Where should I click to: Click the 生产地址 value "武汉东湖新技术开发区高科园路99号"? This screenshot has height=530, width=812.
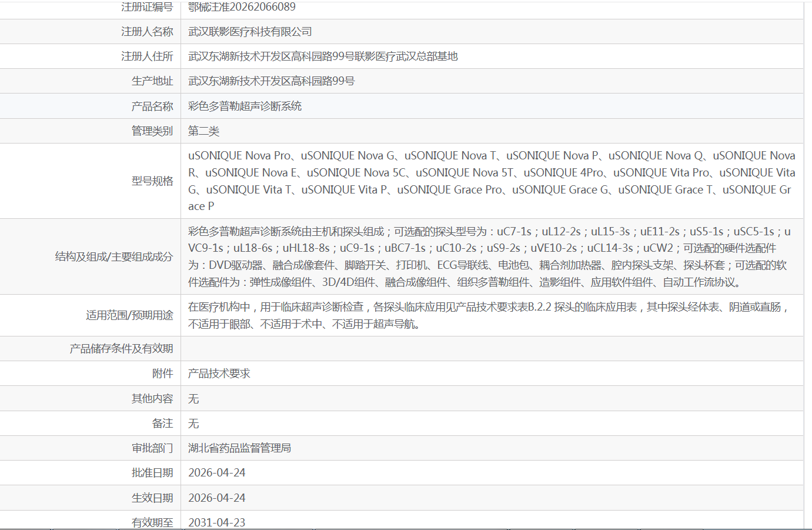[272, 81]
